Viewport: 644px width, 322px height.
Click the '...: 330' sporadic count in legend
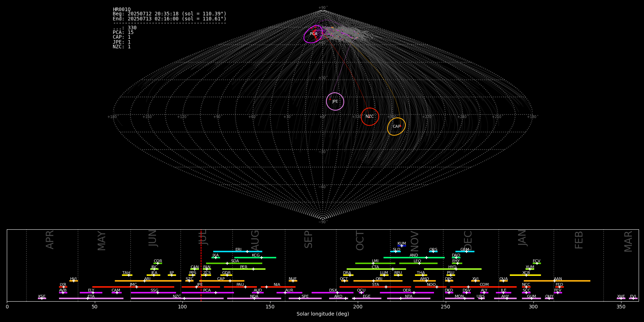pyautogui.click(x=125, y=28)
